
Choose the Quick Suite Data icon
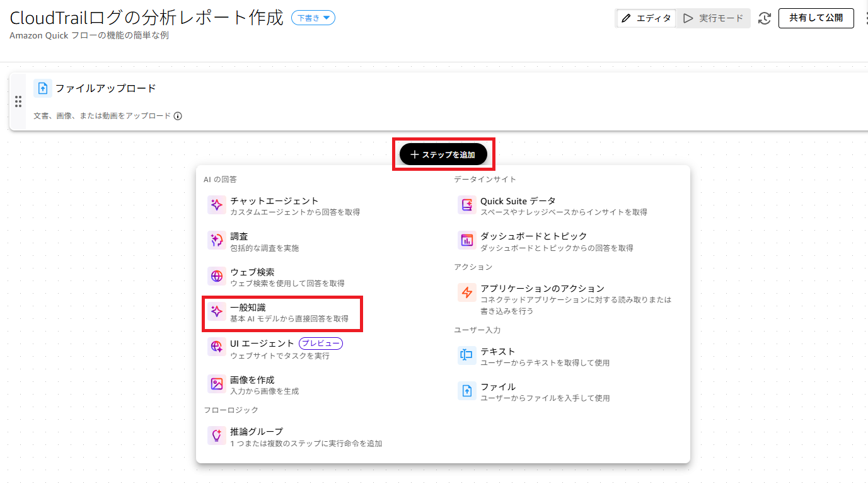pyautogui.click(x=467, y=205)
